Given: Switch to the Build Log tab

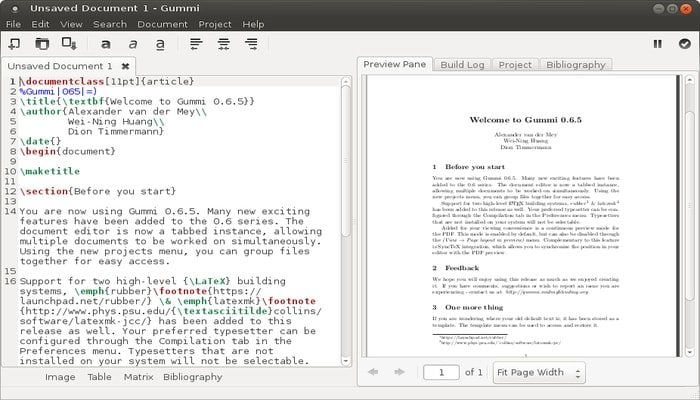Looking at the screenshot, I should pos(462,65).
